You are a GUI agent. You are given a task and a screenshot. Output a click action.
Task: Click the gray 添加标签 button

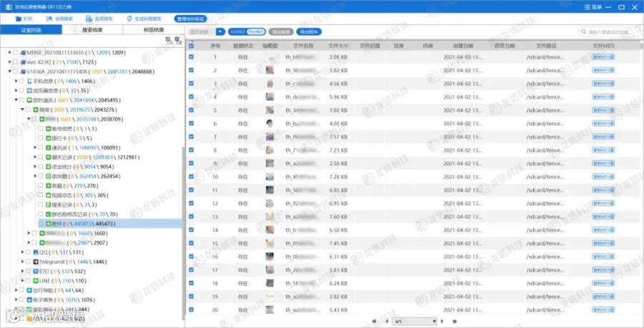[281, 32]
